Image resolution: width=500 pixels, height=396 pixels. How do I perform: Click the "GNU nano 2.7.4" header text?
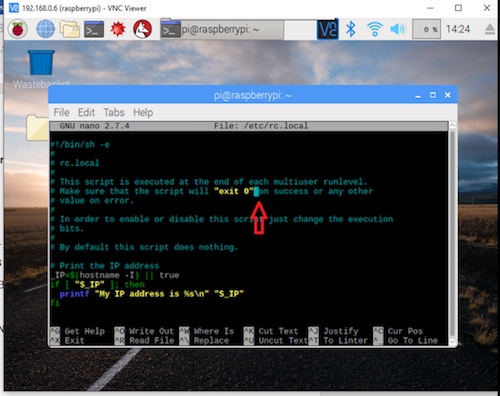coord(94,126)
